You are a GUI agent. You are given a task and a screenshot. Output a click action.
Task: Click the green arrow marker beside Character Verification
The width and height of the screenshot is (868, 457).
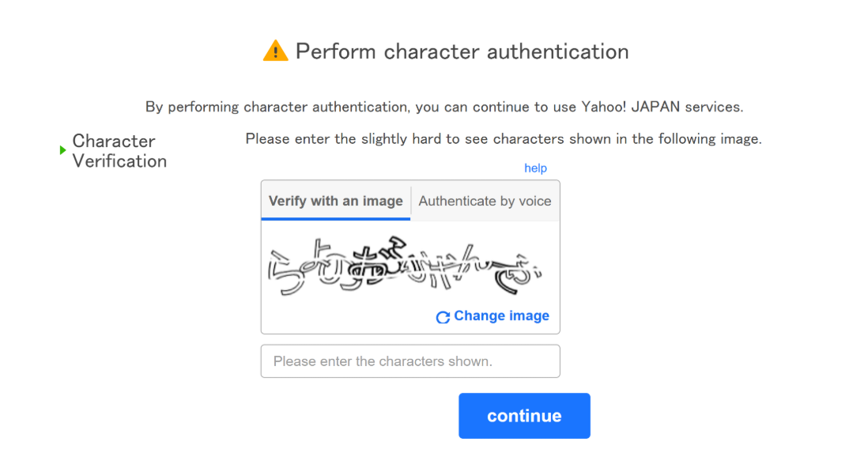click(63, 150)
